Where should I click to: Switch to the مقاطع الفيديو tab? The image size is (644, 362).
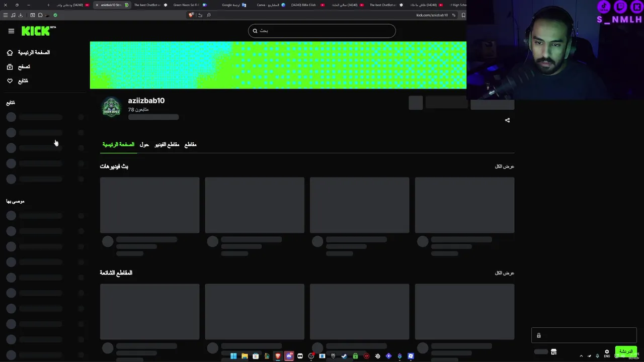point(167,144)
